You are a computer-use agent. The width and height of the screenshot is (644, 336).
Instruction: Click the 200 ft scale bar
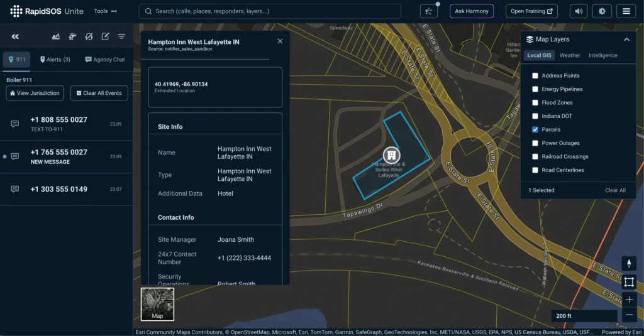tap(584, 316)
